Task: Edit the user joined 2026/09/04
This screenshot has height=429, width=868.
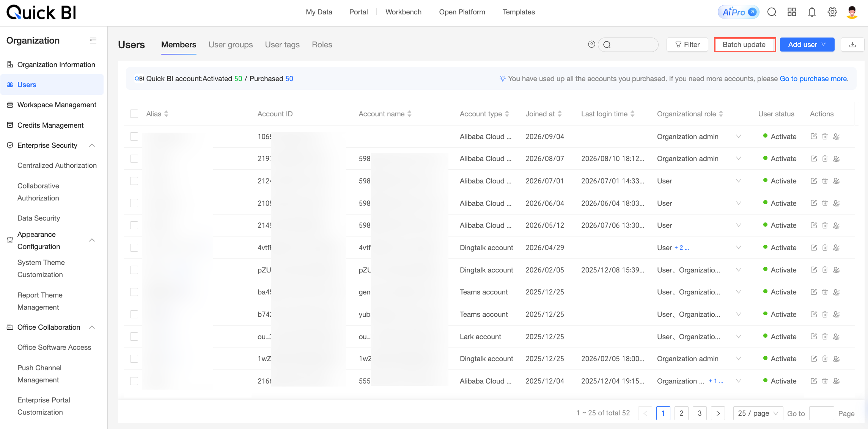Action: tap(814, 136)
